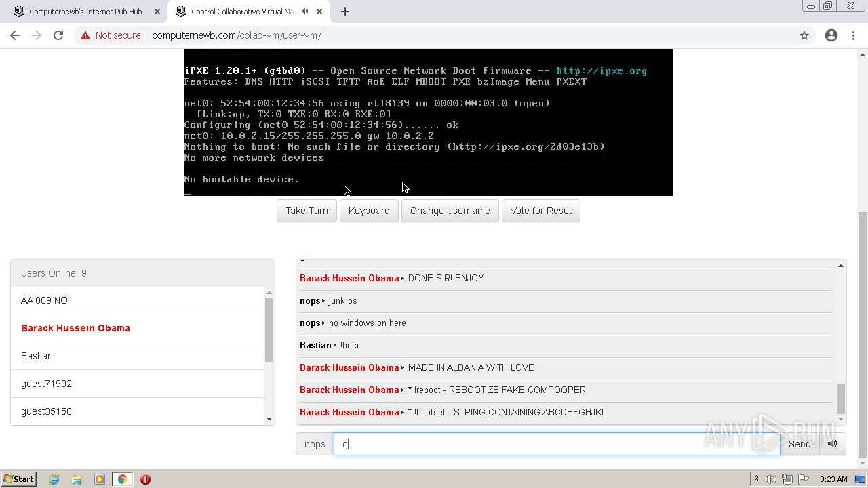Close the Control Collaborative Virtual Machine tab
868x488 pixels.
(x=319, y=12)
